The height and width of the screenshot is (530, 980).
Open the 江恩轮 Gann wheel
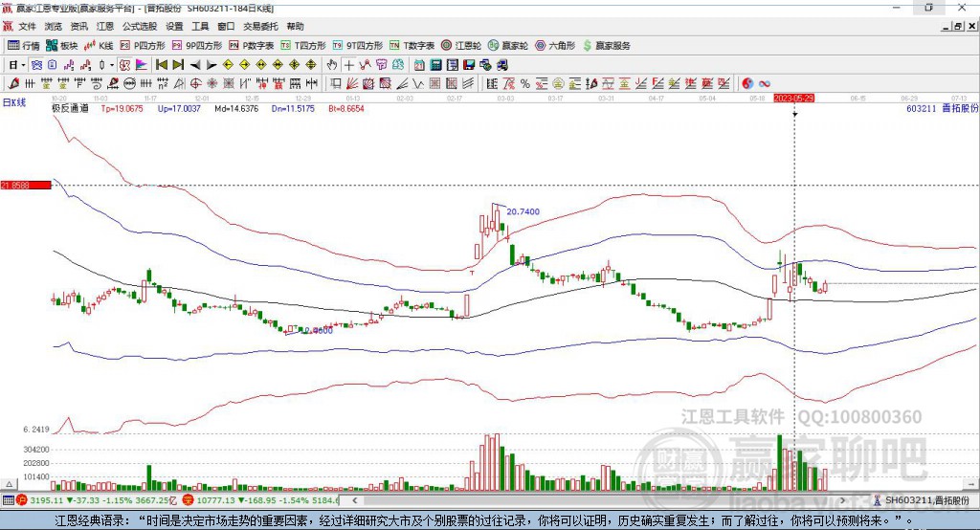(x=461, y=46)
